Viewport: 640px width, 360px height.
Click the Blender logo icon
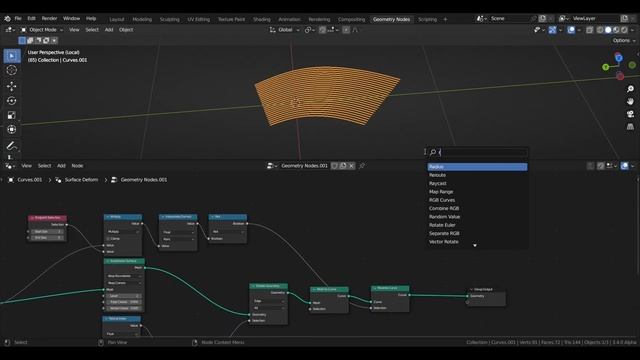[x=7, y=19]
